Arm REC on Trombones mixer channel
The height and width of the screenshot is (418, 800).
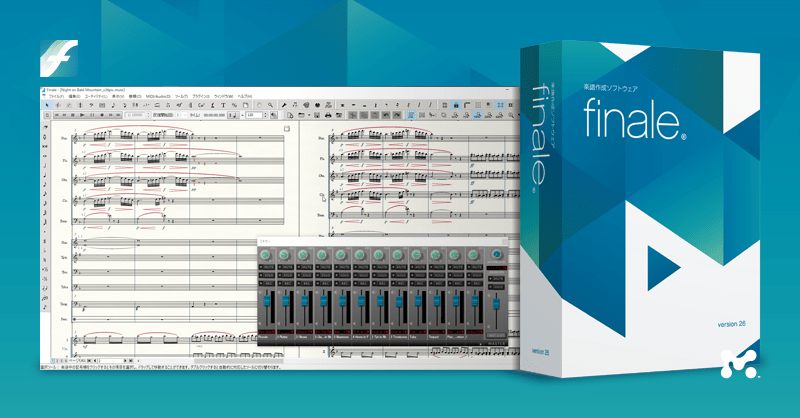399,283
